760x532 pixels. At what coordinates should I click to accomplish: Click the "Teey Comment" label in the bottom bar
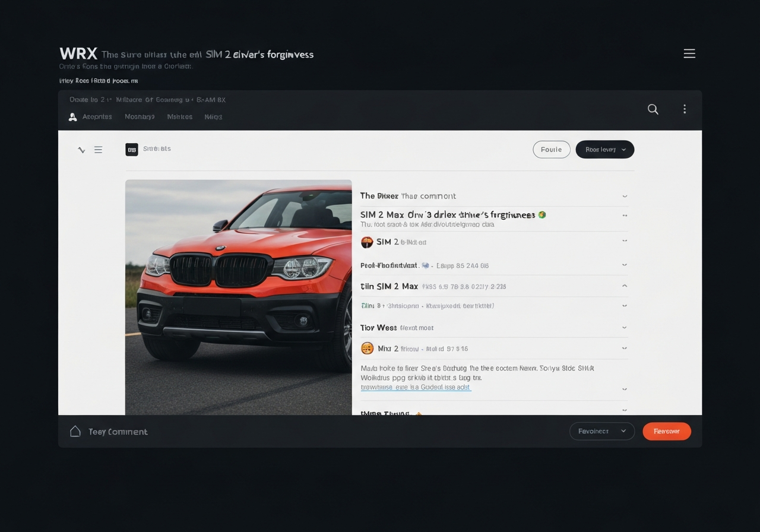coord(118,432)
